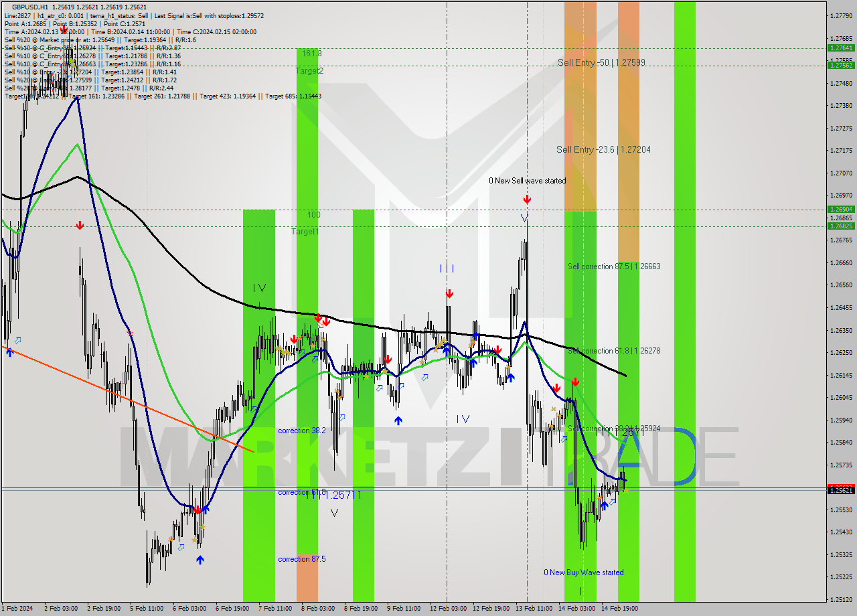Click the 'Sell correction 61.8 | 1.26278' label

(x=614, y=351)
